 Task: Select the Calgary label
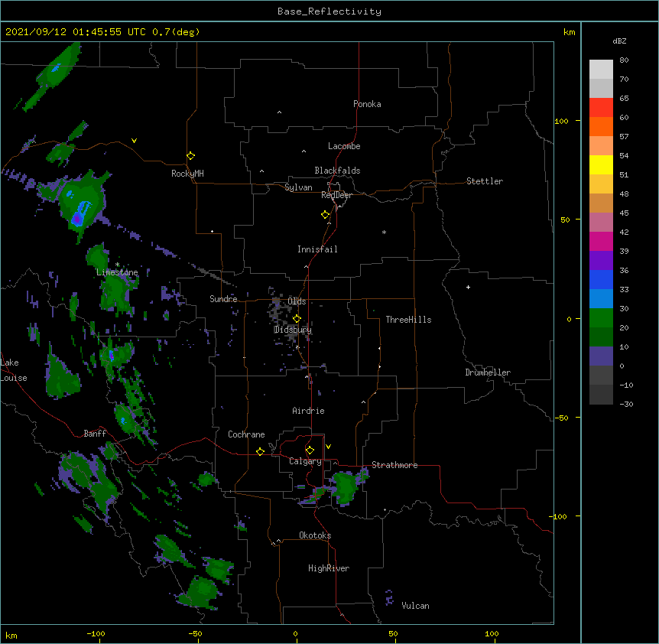[305, 461]
